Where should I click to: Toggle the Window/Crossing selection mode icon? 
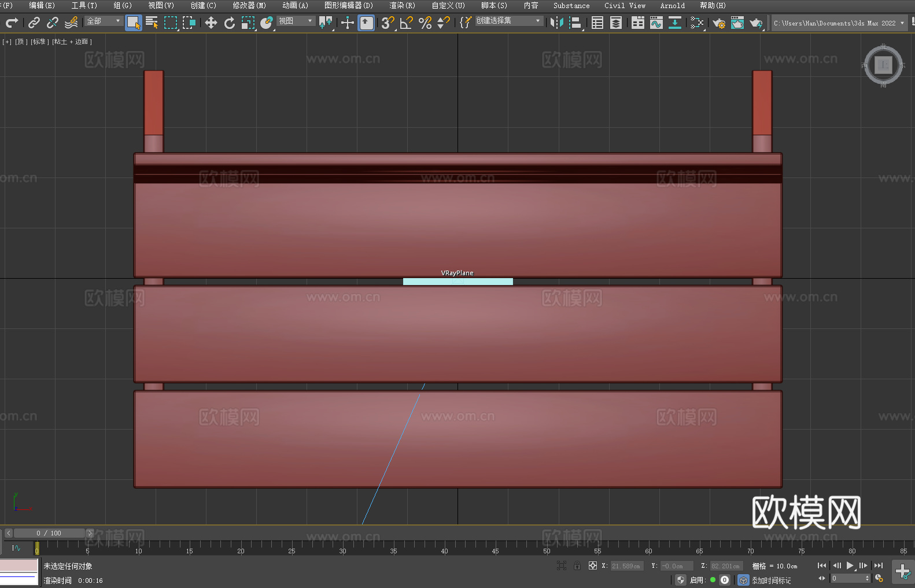(189, 23)
